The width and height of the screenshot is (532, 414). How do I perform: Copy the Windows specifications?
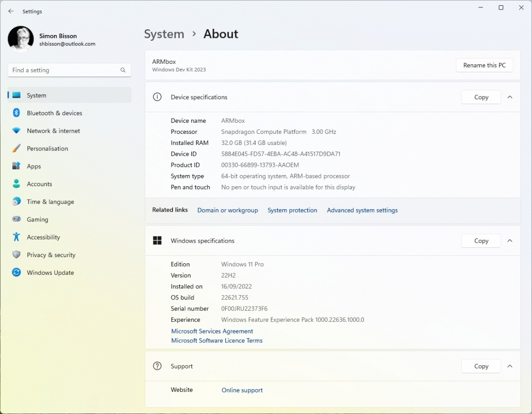coord(481,240)
